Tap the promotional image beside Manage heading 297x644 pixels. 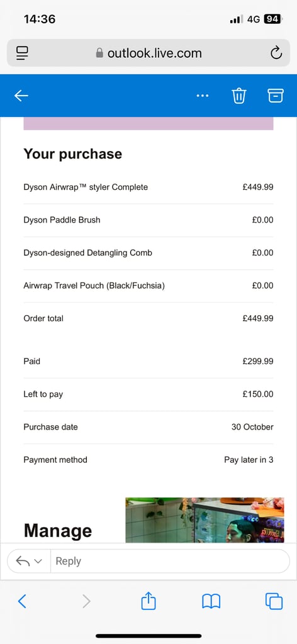pyautogui.click(x=205, y=520)
